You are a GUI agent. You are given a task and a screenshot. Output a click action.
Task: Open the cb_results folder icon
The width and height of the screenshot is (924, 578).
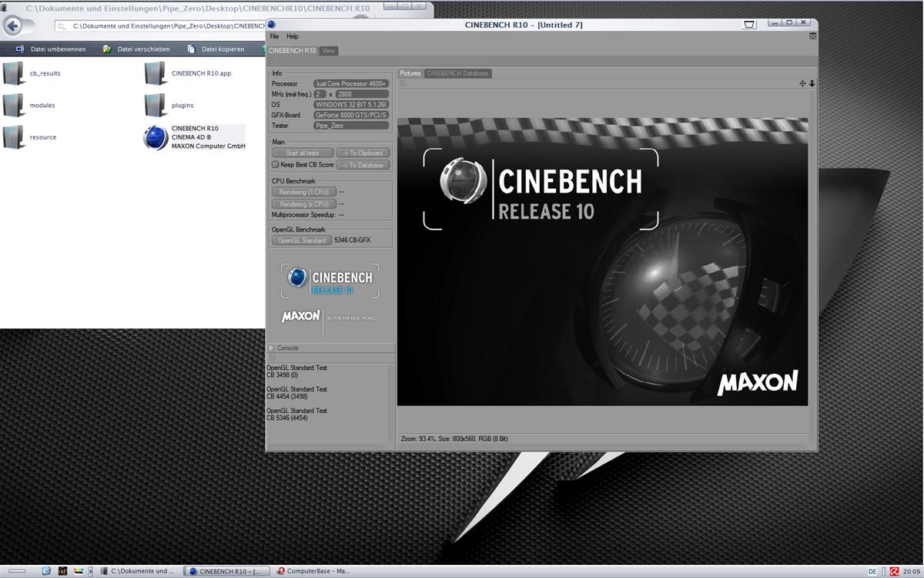[x=14, y=72]
